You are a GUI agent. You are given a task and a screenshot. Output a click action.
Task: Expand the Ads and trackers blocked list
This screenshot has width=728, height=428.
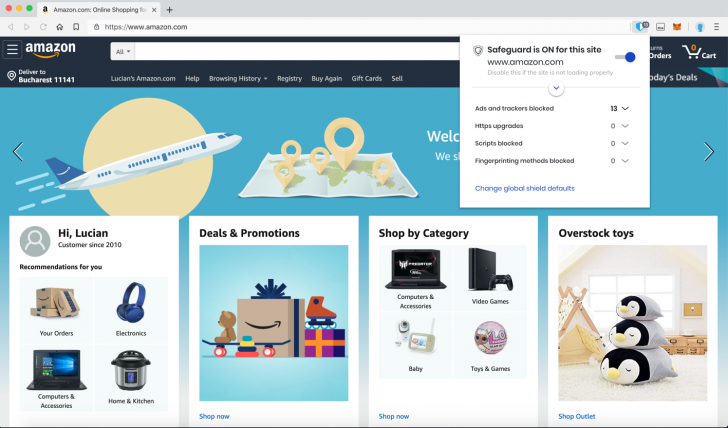point(625,108)
